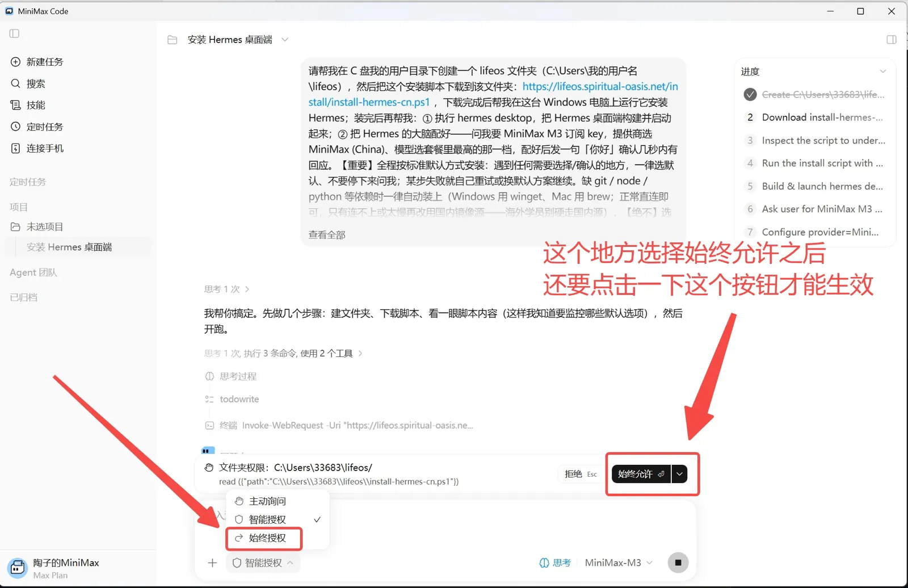
Task: Open 新建任务 in the sidebar
Action: click(x=45, y=62)
